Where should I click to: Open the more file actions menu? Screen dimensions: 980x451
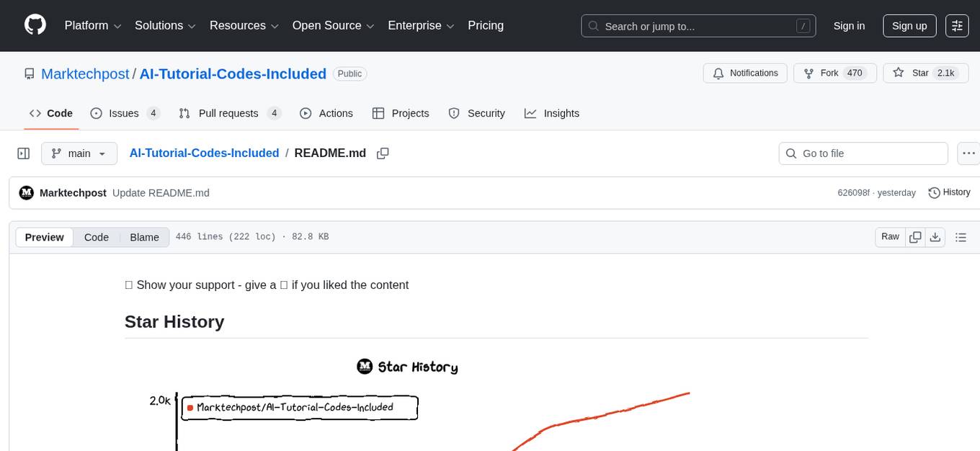point(969,153)
